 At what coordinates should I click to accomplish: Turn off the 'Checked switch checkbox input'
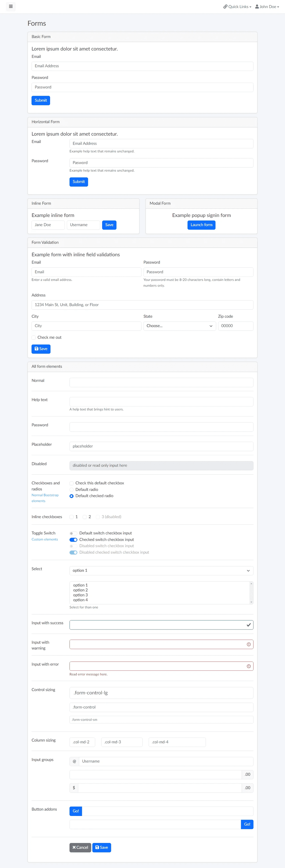pos(73,539)
